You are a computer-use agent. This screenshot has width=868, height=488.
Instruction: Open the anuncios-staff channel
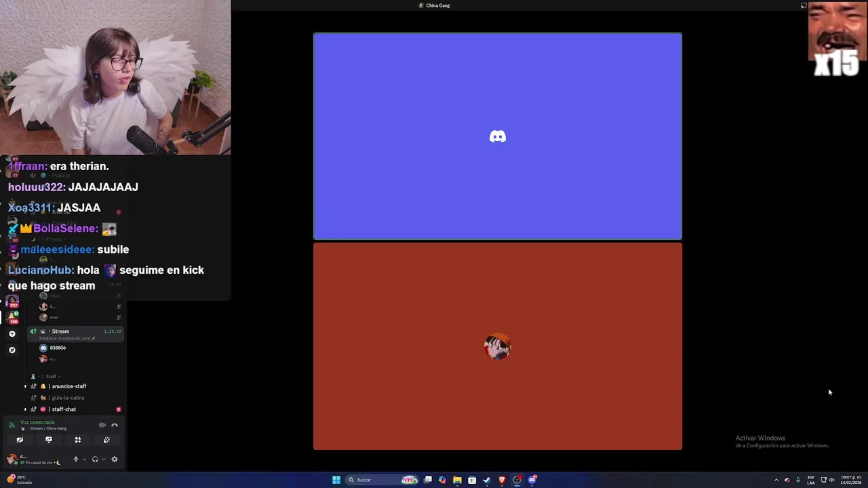pyautogui.click(x=75, y=386)
